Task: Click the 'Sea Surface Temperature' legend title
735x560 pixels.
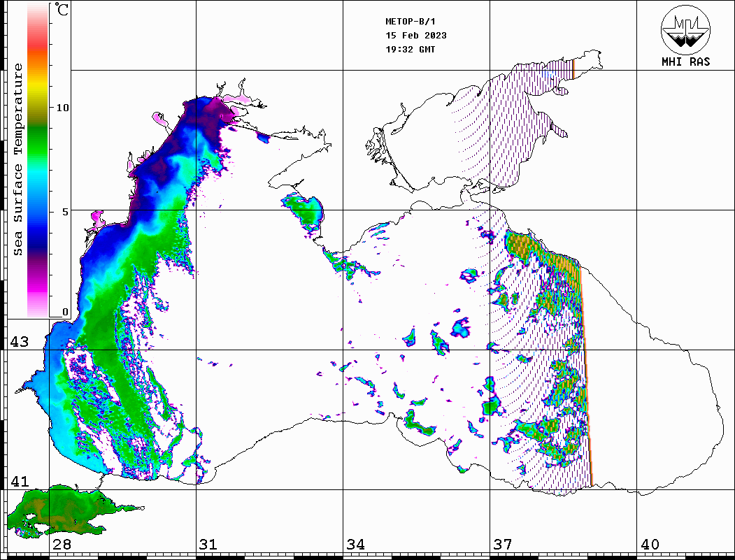Action: [17, 159]
